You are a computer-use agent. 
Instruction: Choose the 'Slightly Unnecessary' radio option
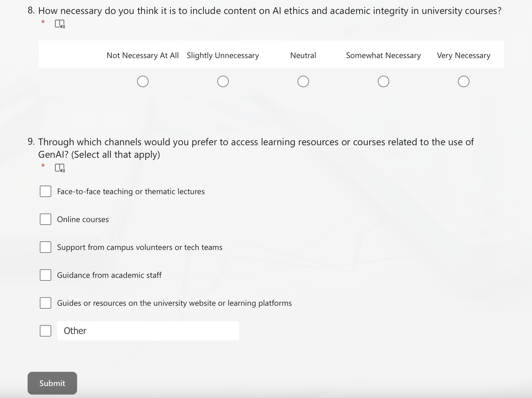[x=223, y=81]
